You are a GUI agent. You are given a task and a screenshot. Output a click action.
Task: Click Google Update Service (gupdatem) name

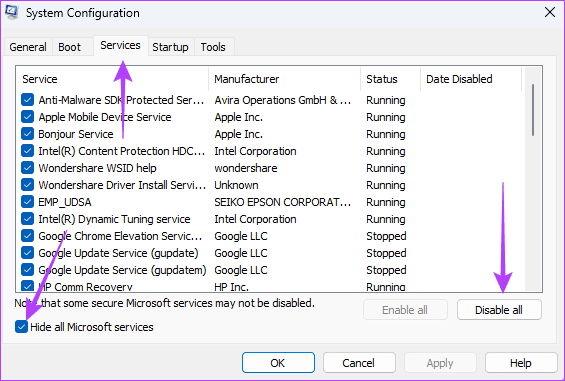tap(122, 270)
